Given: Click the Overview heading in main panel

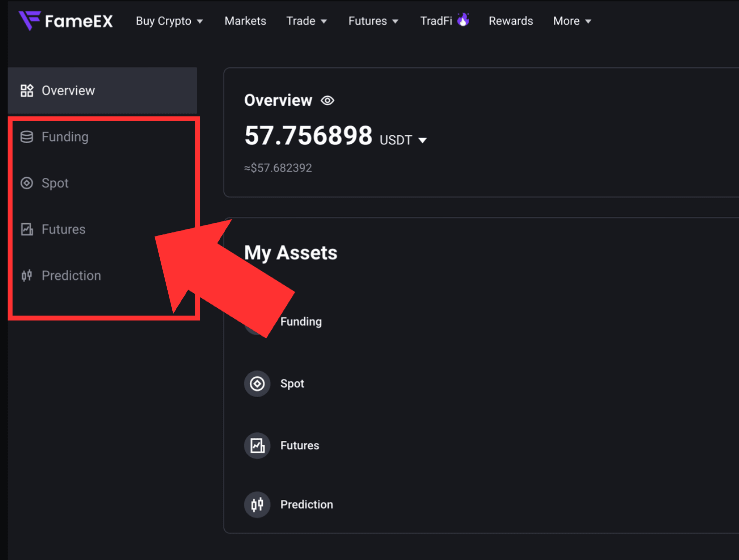Looking at the screenshot, I should (278, 100).
